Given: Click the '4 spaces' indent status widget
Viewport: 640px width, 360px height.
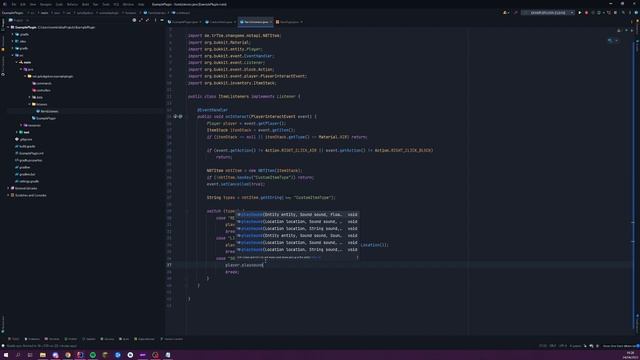Looking at the screenshot, I should pos(575,346).
